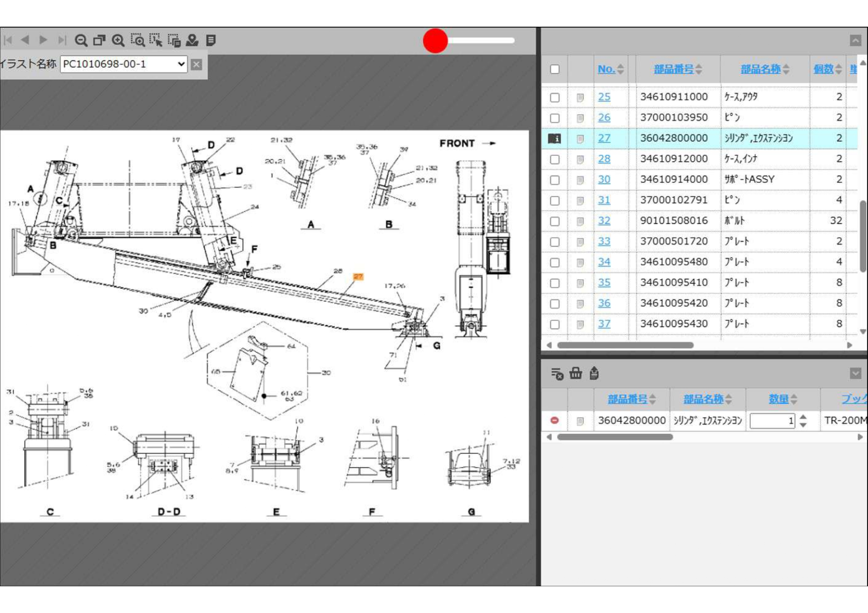Activate the region select pointer tool
The image size is (868, 613).
click(155, 41)
